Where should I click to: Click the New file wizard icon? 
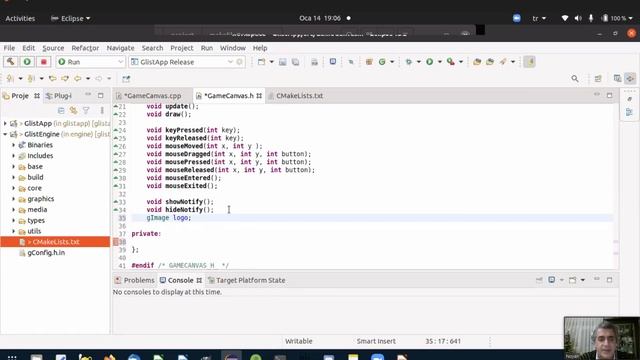pyautogui.click(x=261, y=62)
